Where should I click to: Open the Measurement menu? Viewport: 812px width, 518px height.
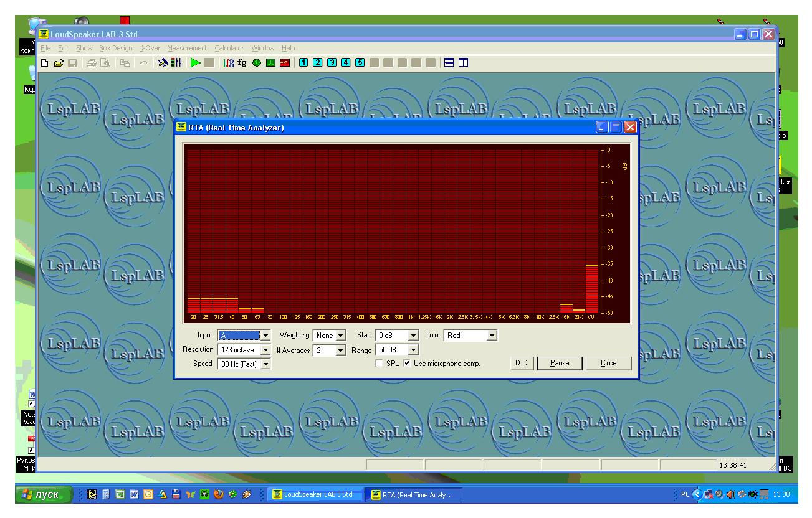(x=187, y=48)
